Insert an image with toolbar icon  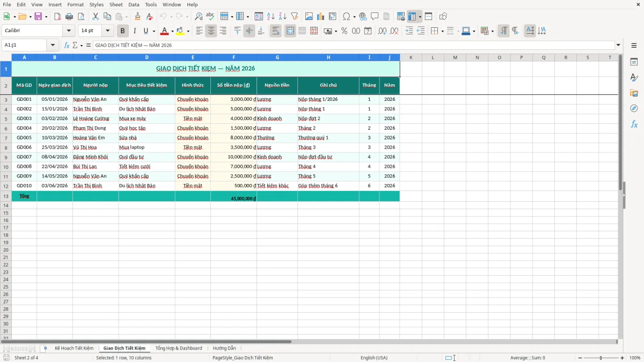pos(309,17)
